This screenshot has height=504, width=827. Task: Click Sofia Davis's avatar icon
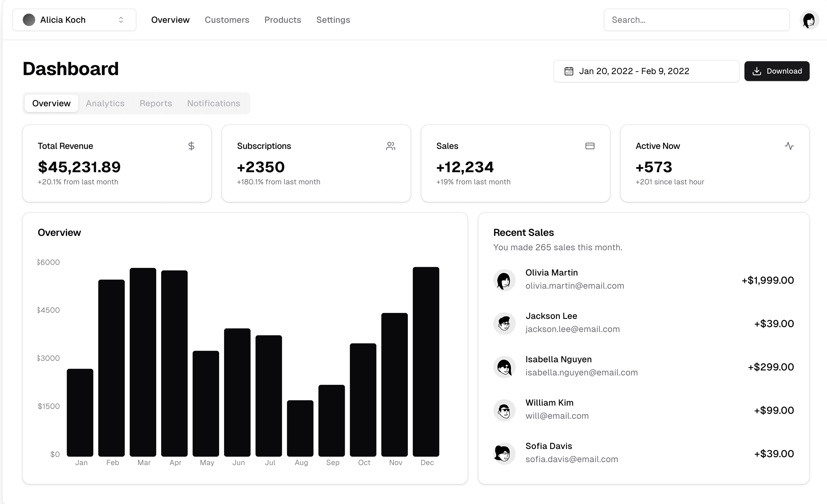[x=504, y=454]
